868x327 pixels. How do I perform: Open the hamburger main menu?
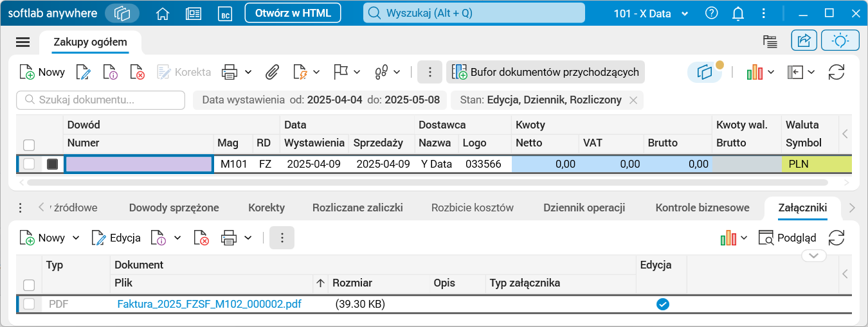(x=23, y=42)
